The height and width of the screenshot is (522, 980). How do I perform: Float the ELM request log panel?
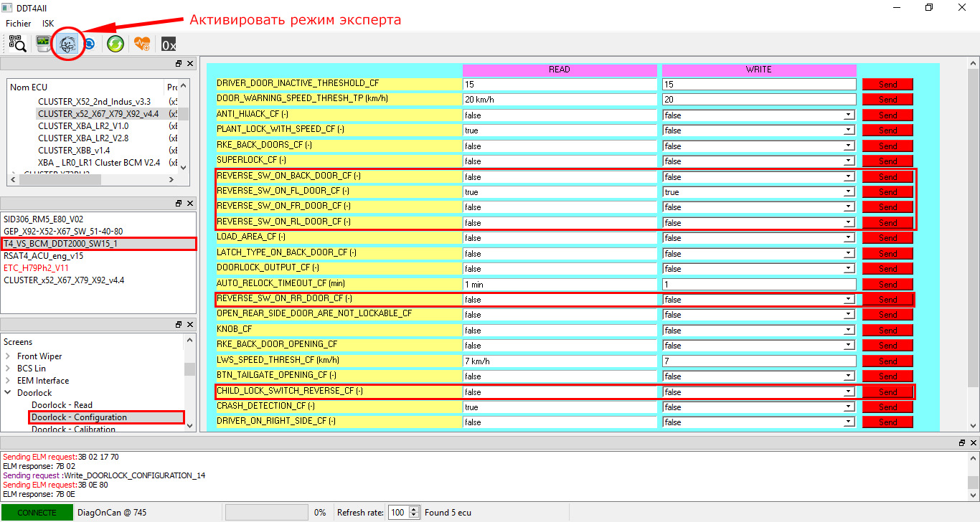[x=962, y=444]
